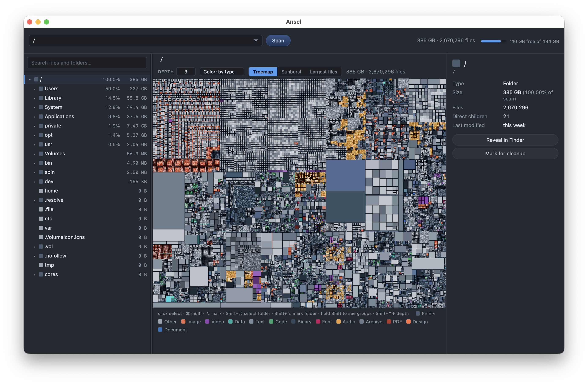The width and height of the screenshot is (588, 385).
Task: Click the Audio legend color swatch
Action: [x=339, y=321]
